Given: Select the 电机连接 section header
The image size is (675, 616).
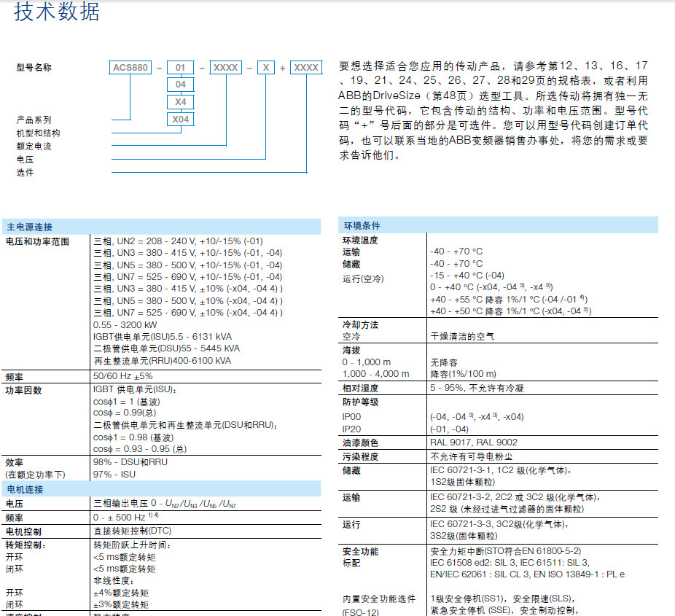Looking at the screenshot, I should (x=161, y=489).
